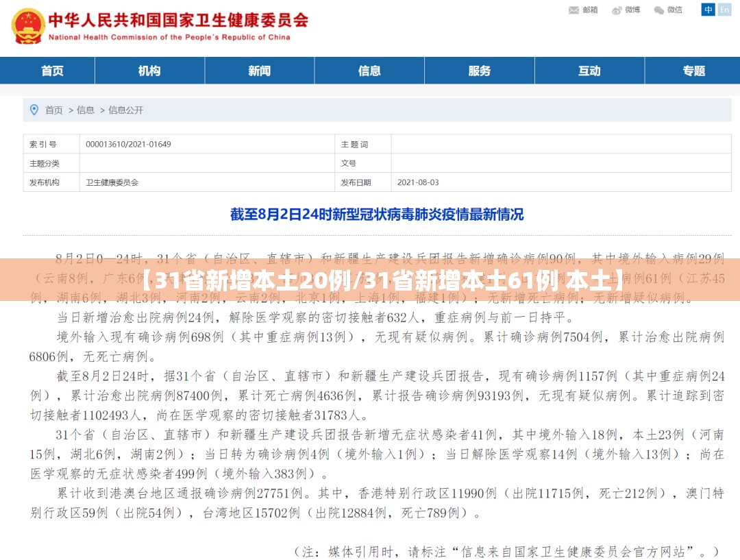Open the 邮箱 mail icon
740x560 pixels.
tap(573, 10)
